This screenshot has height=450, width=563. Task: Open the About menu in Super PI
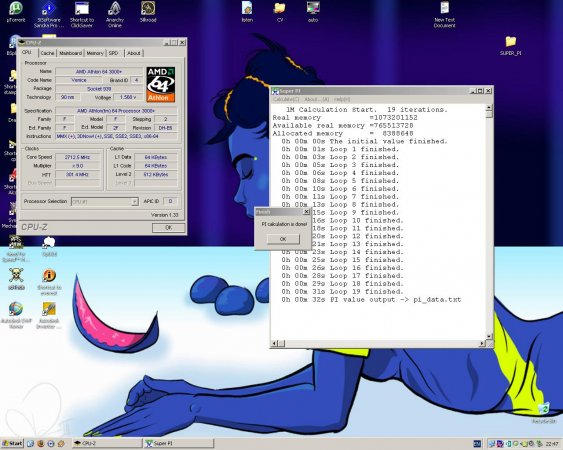click(x=316, y=99)
